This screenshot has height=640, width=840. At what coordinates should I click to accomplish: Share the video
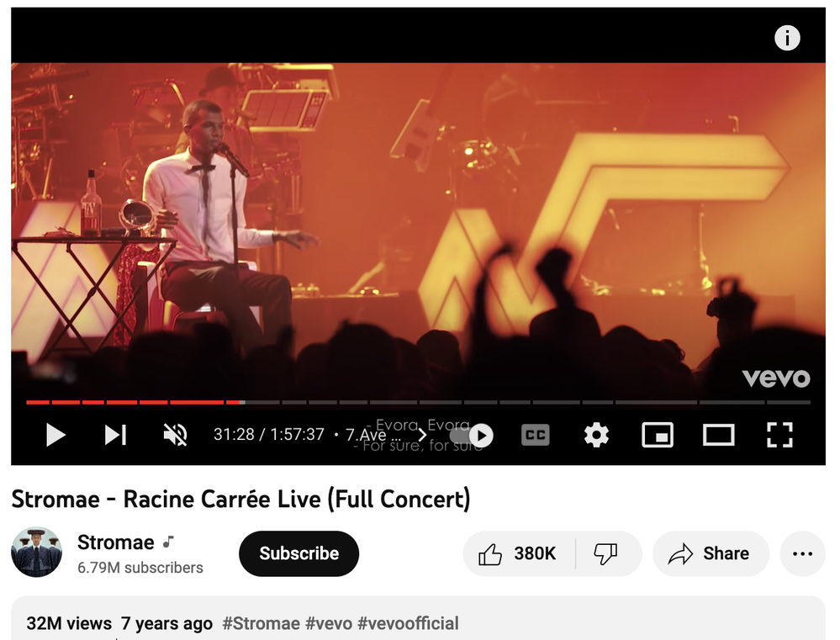click(x=711, y=553)
